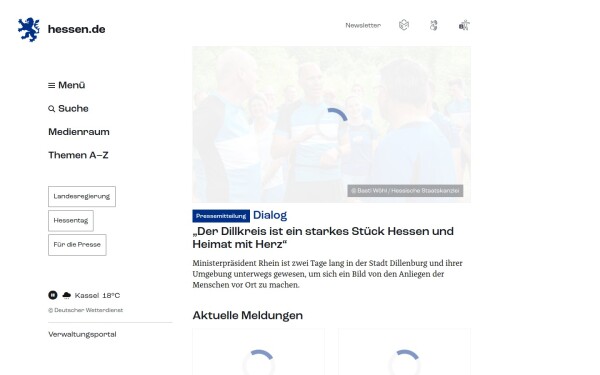The height and width of the screenshot is (375, 600).
Task: Open the Verwaltungsportal link
Action: coord(82,334)
